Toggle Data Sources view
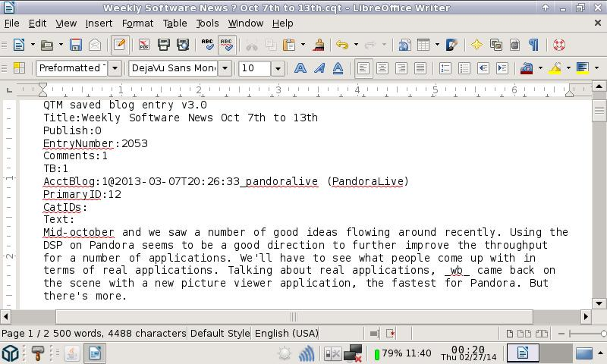The image size is (607, 364). pos(515,45)
